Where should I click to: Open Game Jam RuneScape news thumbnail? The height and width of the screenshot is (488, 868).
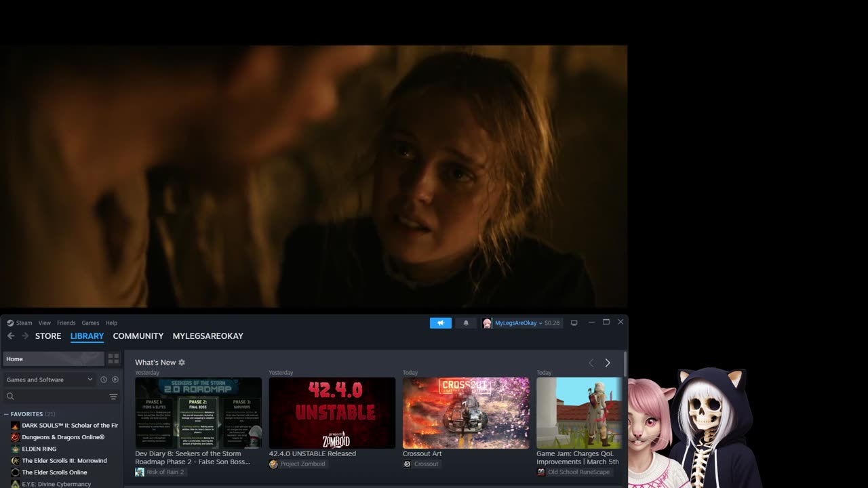point(579,413)
